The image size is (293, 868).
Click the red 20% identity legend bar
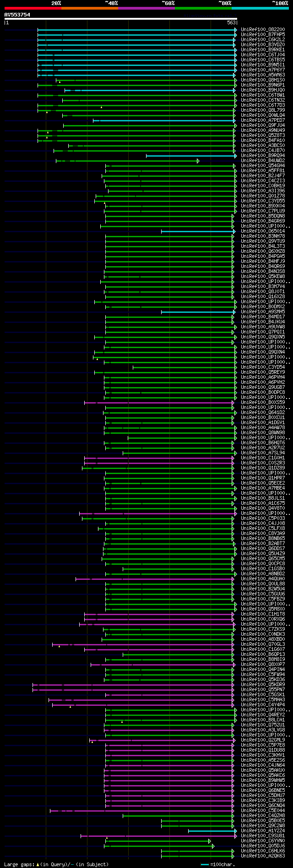point(33,8)
